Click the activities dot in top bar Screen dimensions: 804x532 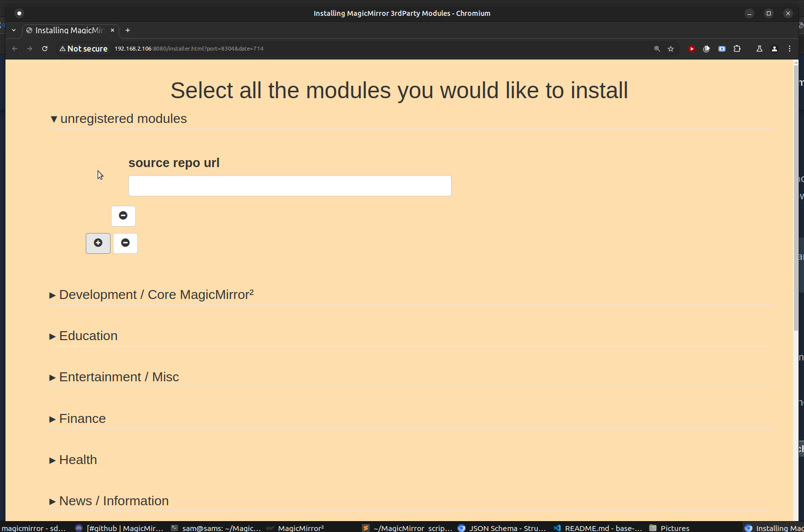point(19,13)
